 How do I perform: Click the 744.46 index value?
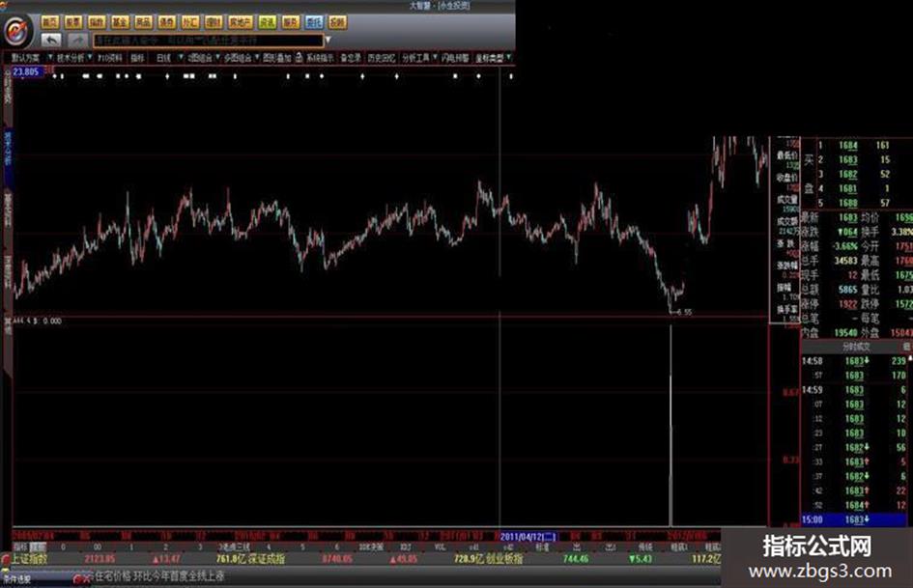point(576,559)
